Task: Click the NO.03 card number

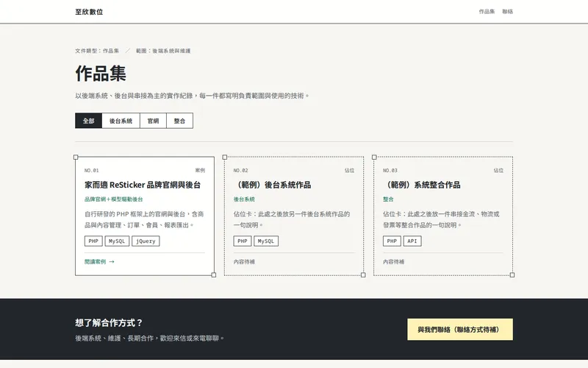Action: pos(390,171)
